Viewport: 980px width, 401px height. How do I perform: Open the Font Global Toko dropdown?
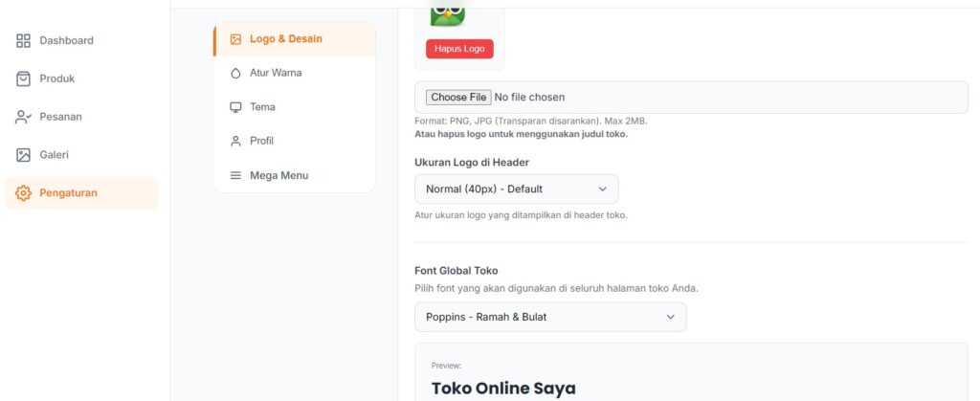(549, 317)
